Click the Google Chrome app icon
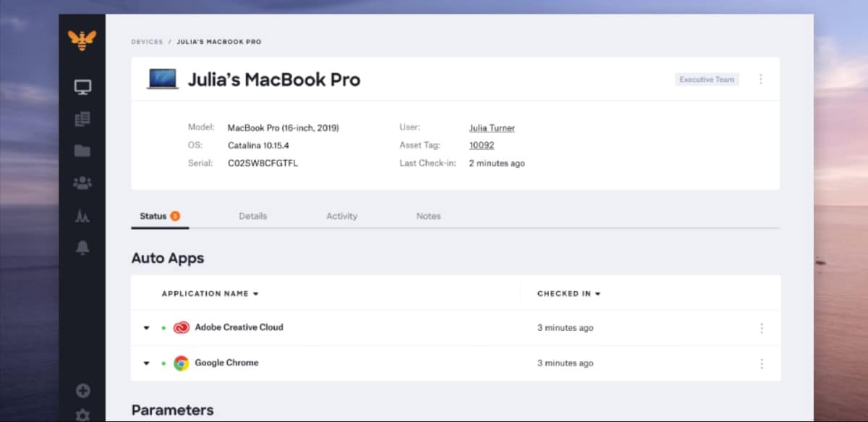Viewport: 868px width, 422px height. click(181, 363)
